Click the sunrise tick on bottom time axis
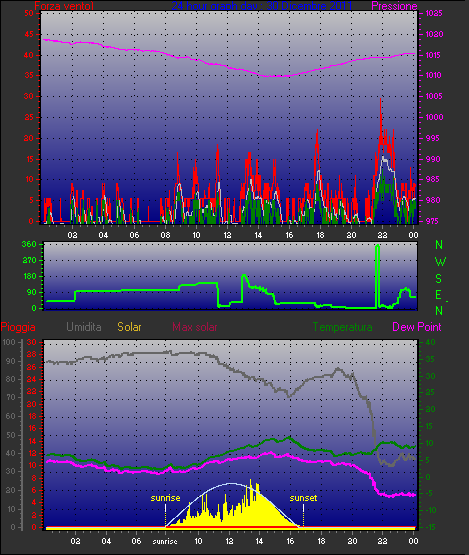Image resolution: width=469 pixels, height=555 pixels. [x=165, y=541]
